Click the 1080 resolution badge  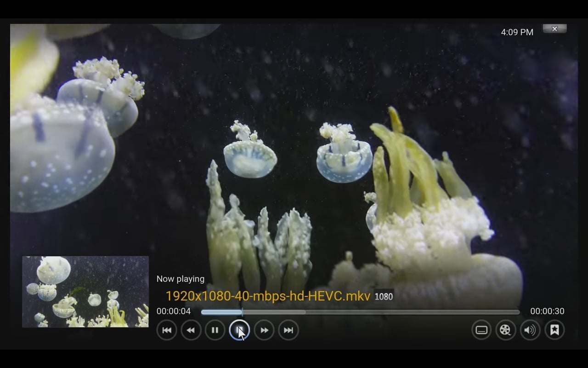384,297
